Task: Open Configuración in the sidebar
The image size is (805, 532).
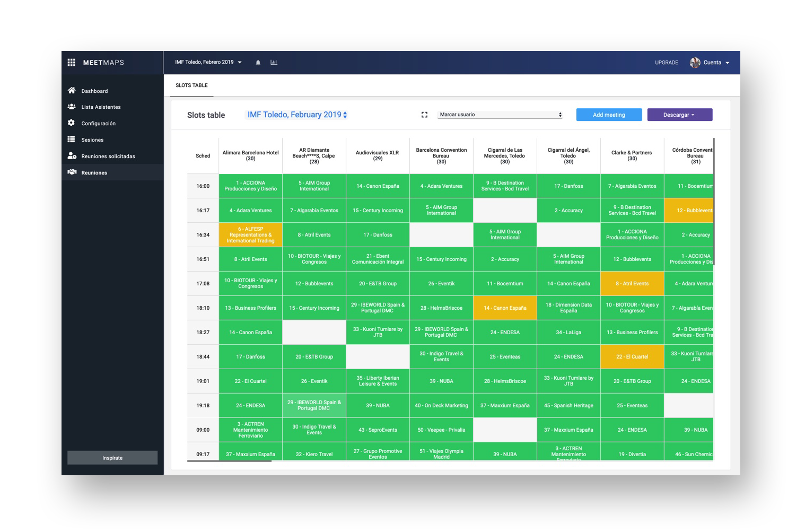Action: tap(112, 123)
